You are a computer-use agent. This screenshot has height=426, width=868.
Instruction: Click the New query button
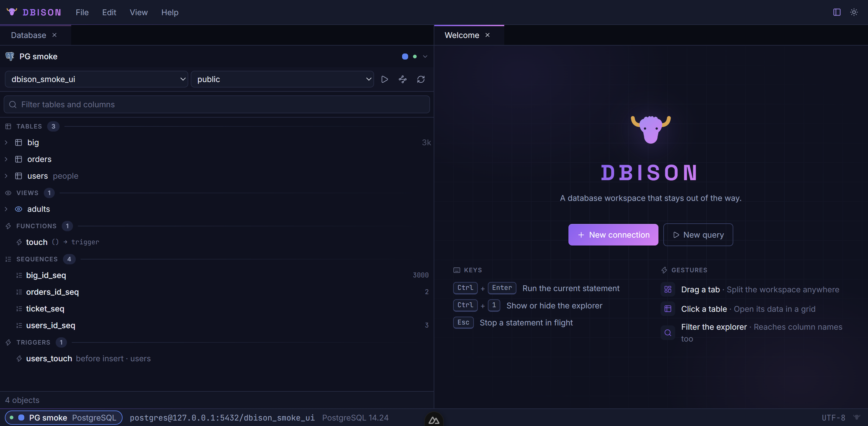point(698,235)
